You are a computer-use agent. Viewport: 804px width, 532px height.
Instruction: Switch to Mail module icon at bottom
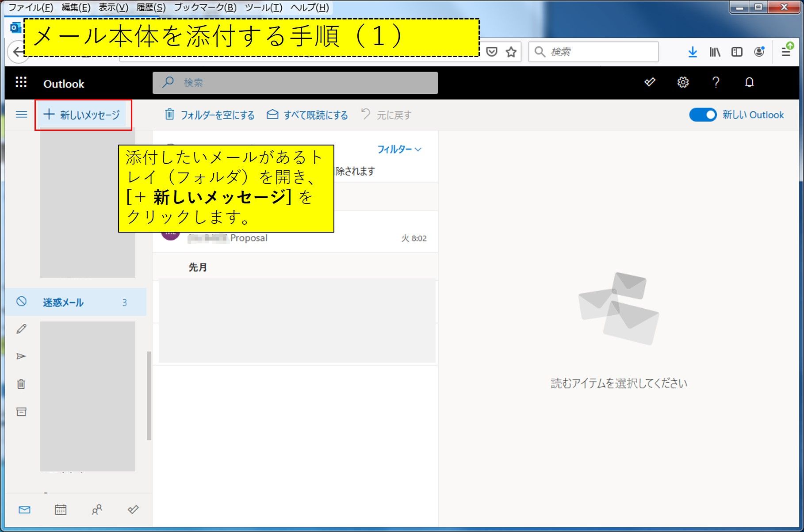click(x=24, y=510)
